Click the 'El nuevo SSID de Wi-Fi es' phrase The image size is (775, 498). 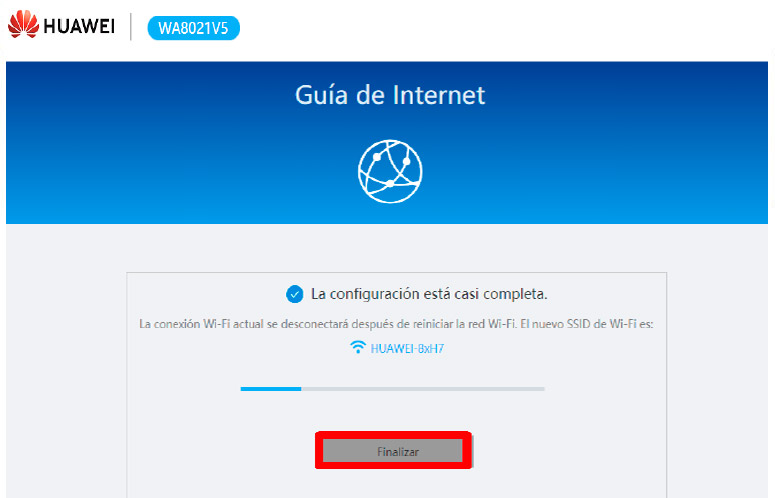pyautogui.click(x=587, y=324)
